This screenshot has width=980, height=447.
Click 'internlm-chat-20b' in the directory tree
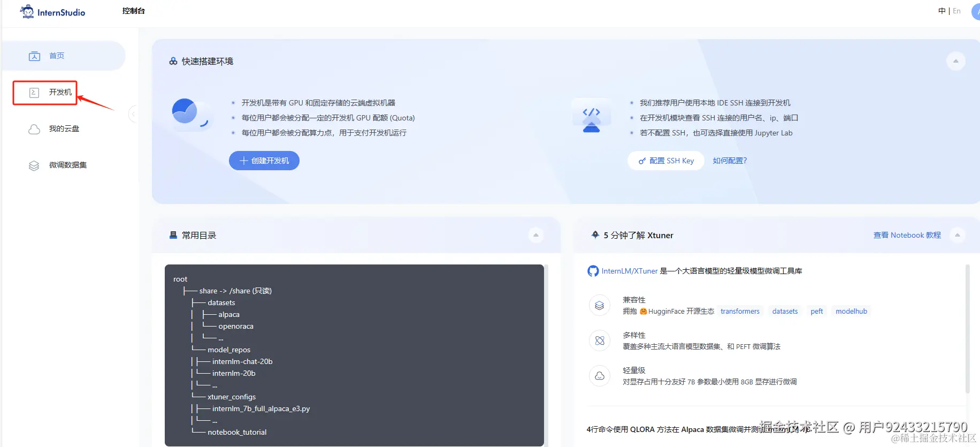[242, 361]
